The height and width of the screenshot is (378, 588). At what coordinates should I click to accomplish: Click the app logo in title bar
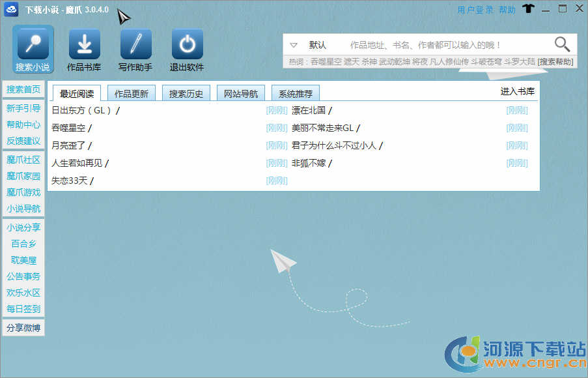(x=11, y=9)
